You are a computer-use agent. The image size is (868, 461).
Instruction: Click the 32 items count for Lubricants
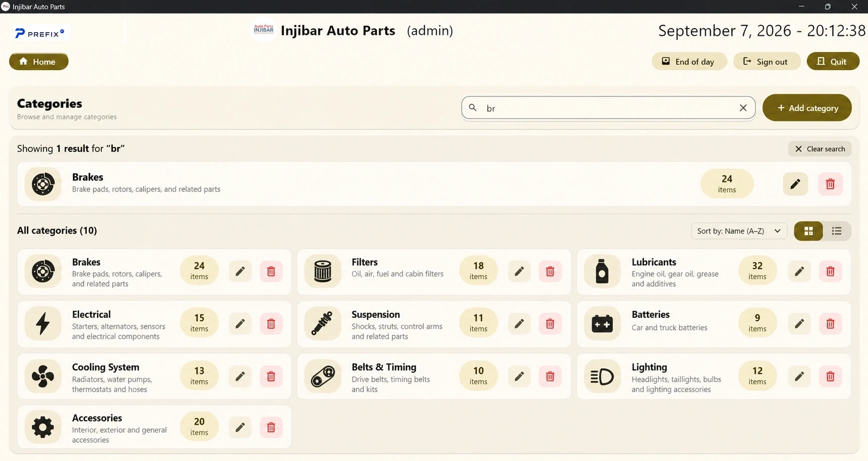(757, 271)
